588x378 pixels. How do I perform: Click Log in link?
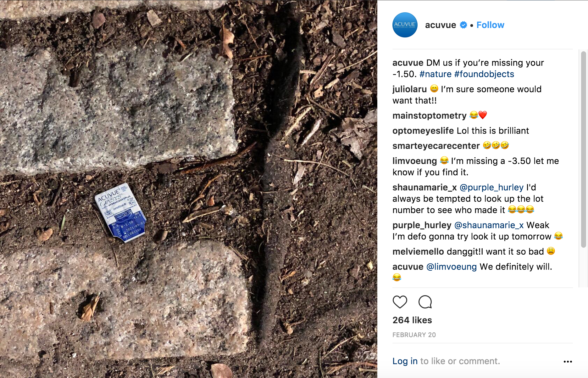pyautogui.click(x=405, y=361)
